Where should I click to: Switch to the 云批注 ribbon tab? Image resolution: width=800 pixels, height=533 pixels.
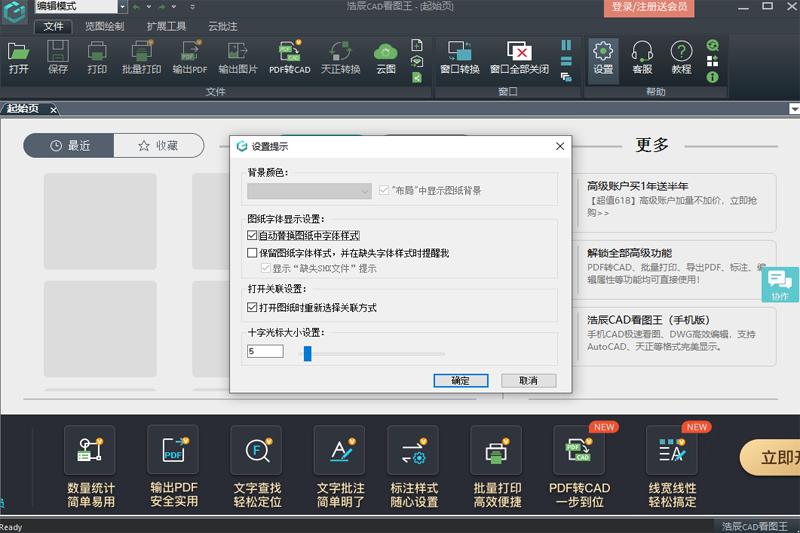222,27
